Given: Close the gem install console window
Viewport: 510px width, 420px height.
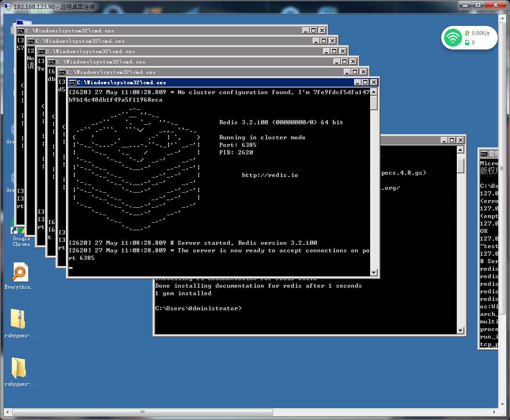Looking at the screenshot, I should [460, 140].
